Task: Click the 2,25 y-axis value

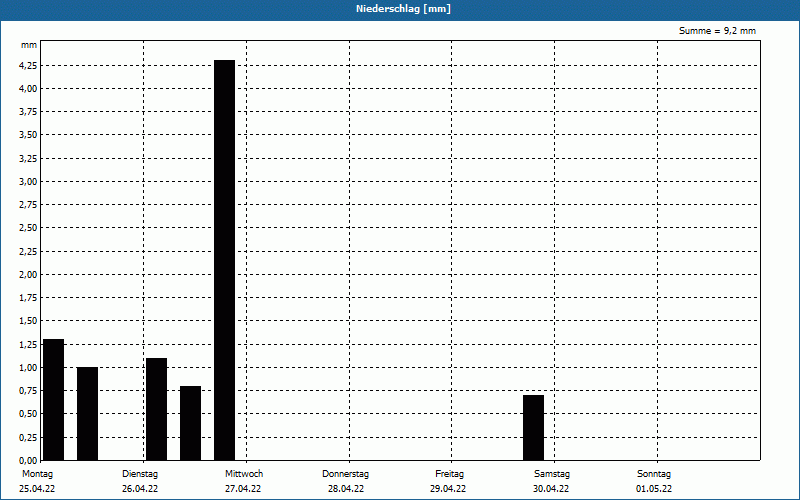Action: coord(28,251)
